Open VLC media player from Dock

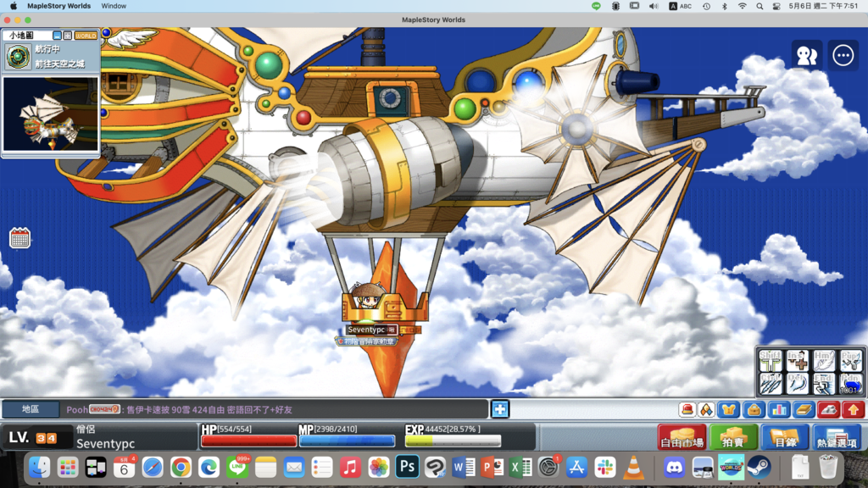click(633, 467)
